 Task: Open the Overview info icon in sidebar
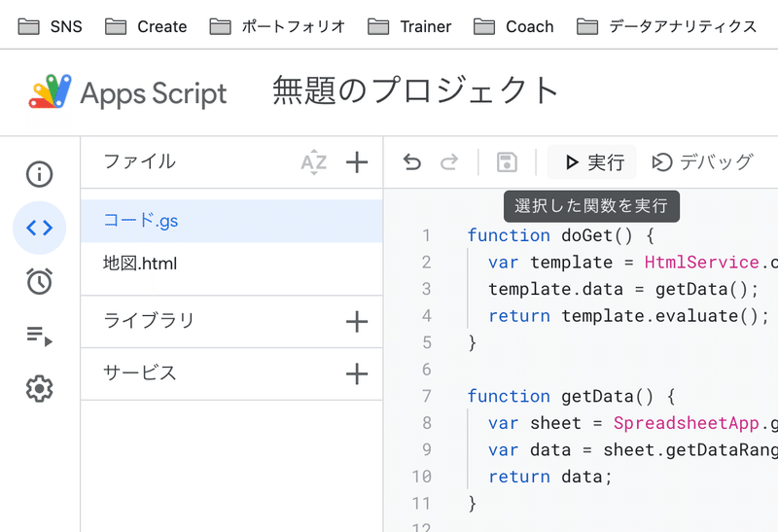(39, 175)
